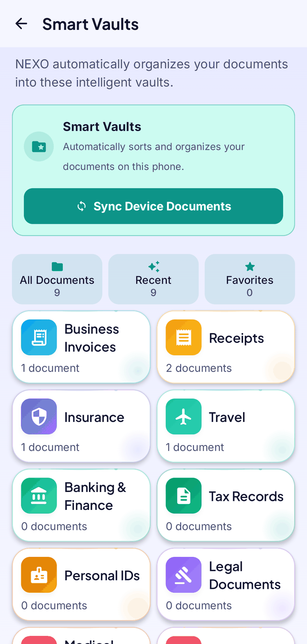Screen dimensions: 307x644
Task: Click the Travel airplane icon
Action: [184, 416]
